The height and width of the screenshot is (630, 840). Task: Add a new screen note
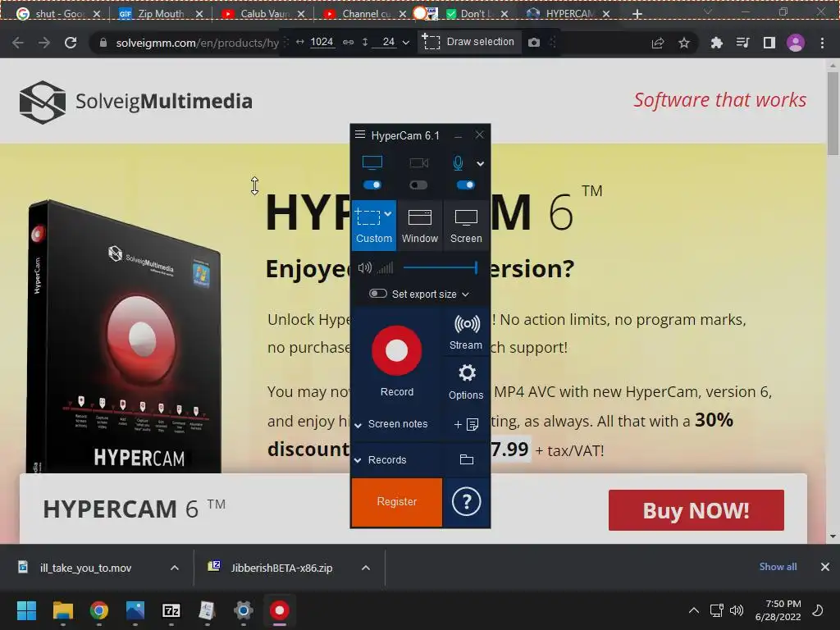point(466,424)
